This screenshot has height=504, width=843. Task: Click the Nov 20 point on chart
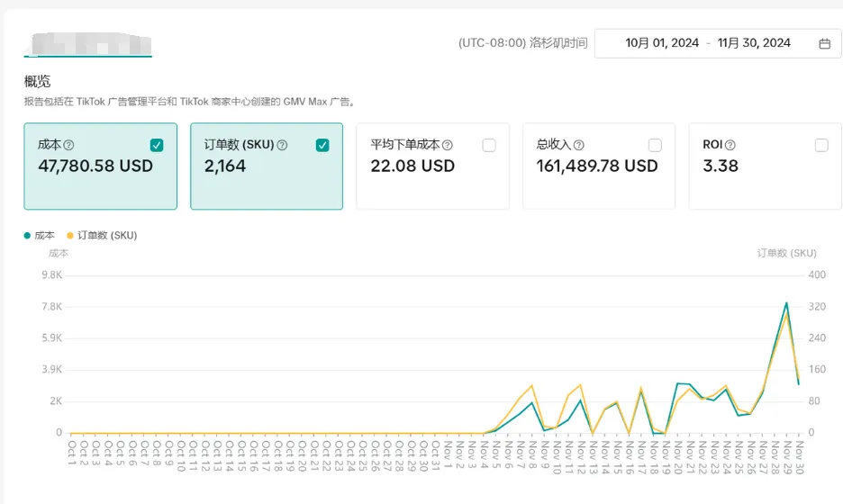tap(677, 383)
